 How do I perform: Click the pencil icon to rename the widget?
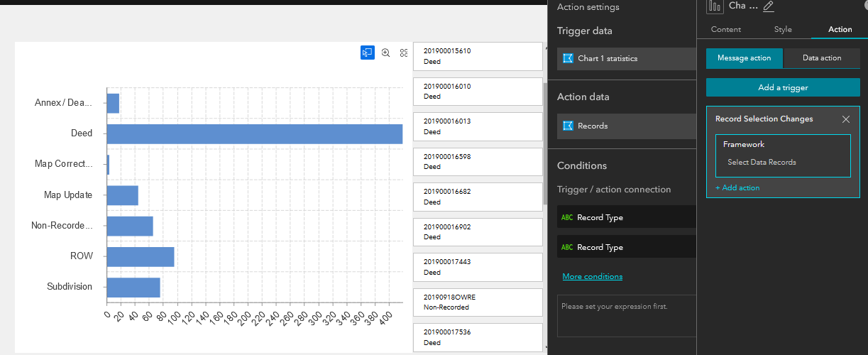click(x=769, y=6)
